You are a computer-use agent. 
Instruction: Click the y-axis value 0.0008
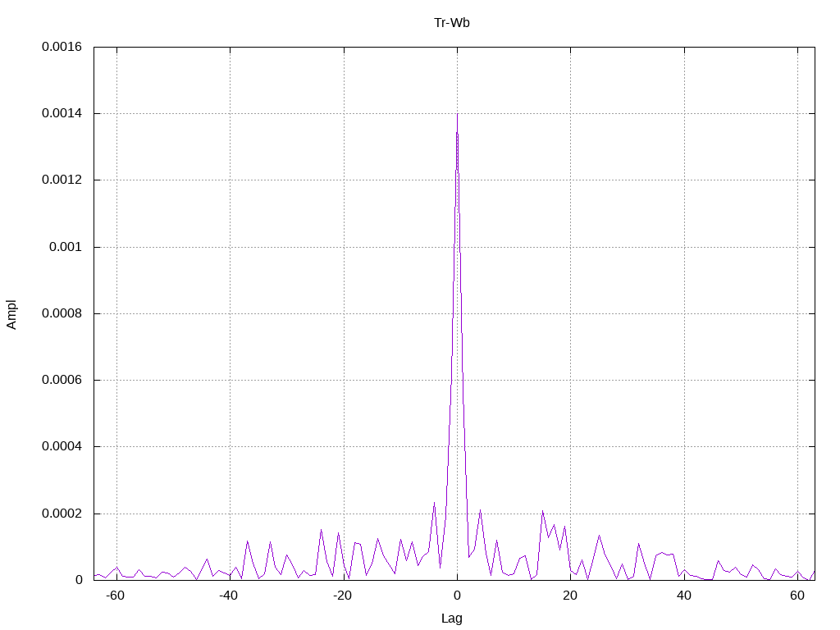pyautogui.click(x=62, y=313)
